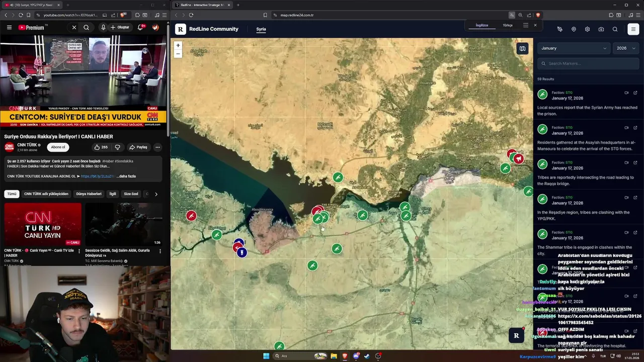
Task: Click the Windows Start button
Action: pos(266,356)
